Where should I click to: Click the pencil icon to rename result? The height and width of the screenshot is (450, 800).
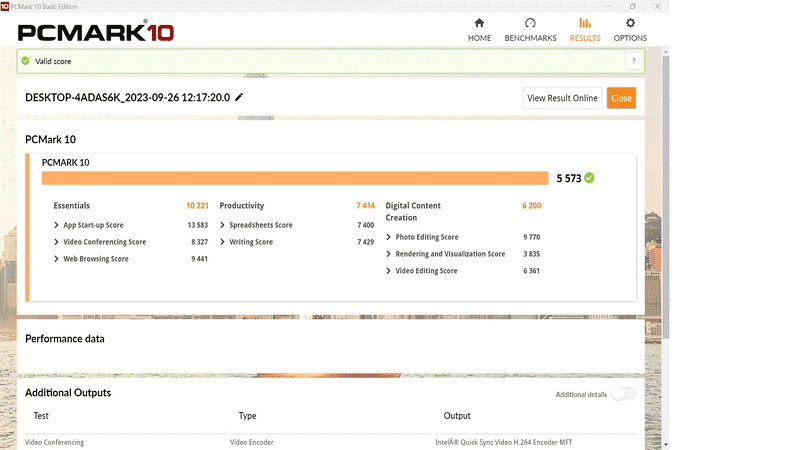point(239,97)
